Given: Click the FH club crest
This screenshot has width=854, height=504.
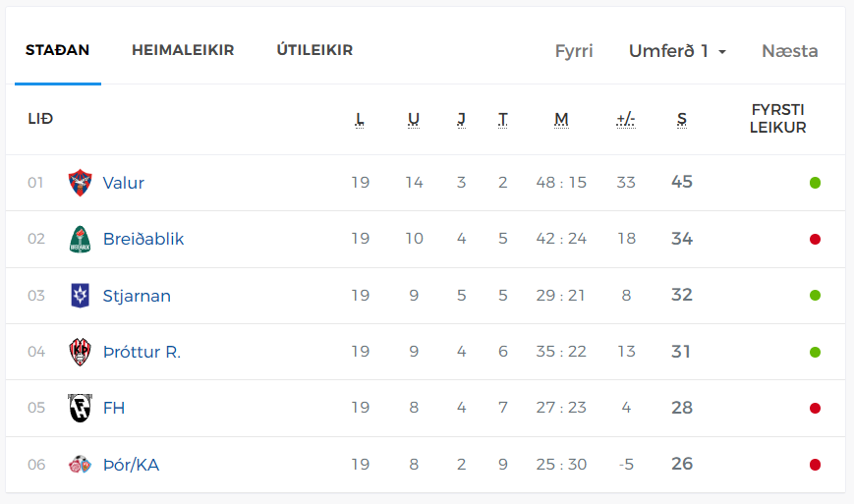Looking at the screenshot, I should pyautogui.click(x=80, y=408).
